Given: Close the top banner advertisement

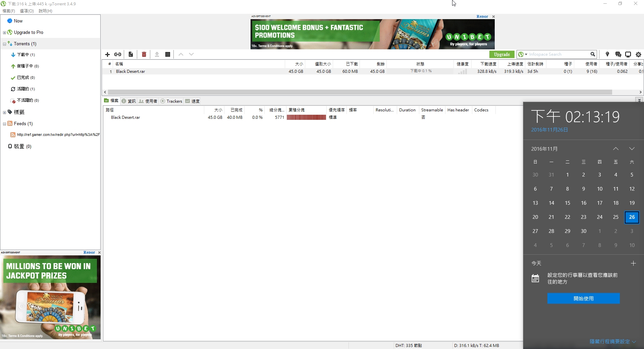Looking at the screenshot, I should coord(493,16).
